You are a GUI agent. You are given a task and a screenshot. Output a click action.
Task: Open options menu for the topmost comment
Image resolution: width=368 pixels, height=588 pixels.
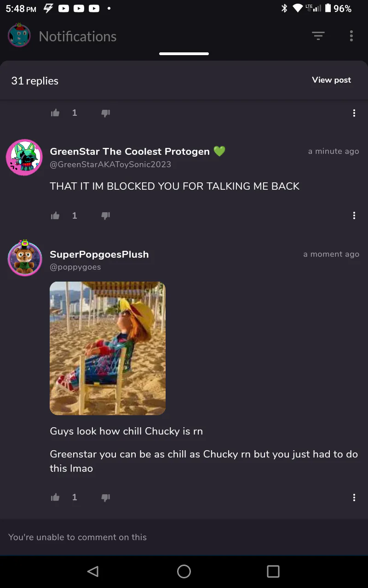coord(354,113)
